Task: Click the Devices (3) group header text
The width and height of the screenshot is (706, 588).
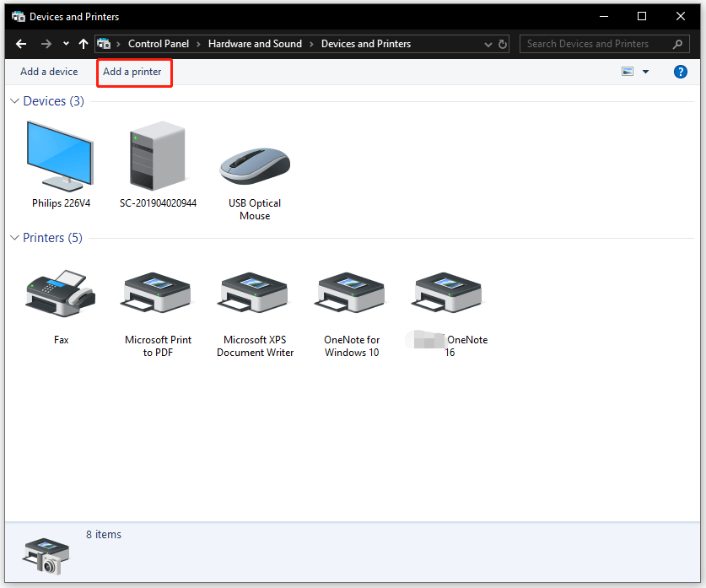Action: (x=54, y=101)
